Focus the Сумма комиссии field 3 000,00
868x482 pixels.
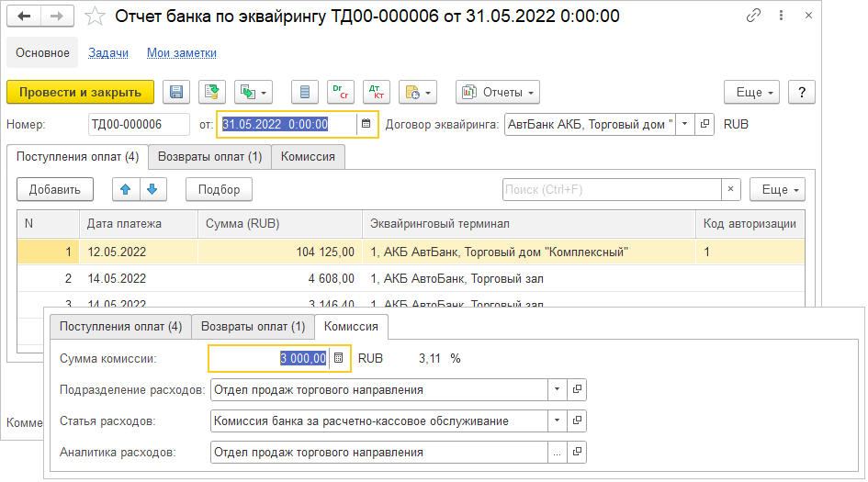269,359
